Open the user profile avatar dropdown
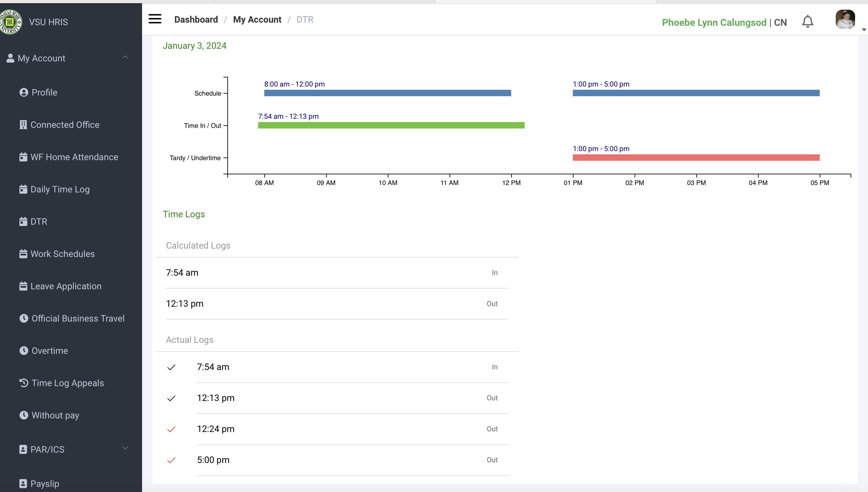Screen dimensions: 868x492 [x=845, y=20]
